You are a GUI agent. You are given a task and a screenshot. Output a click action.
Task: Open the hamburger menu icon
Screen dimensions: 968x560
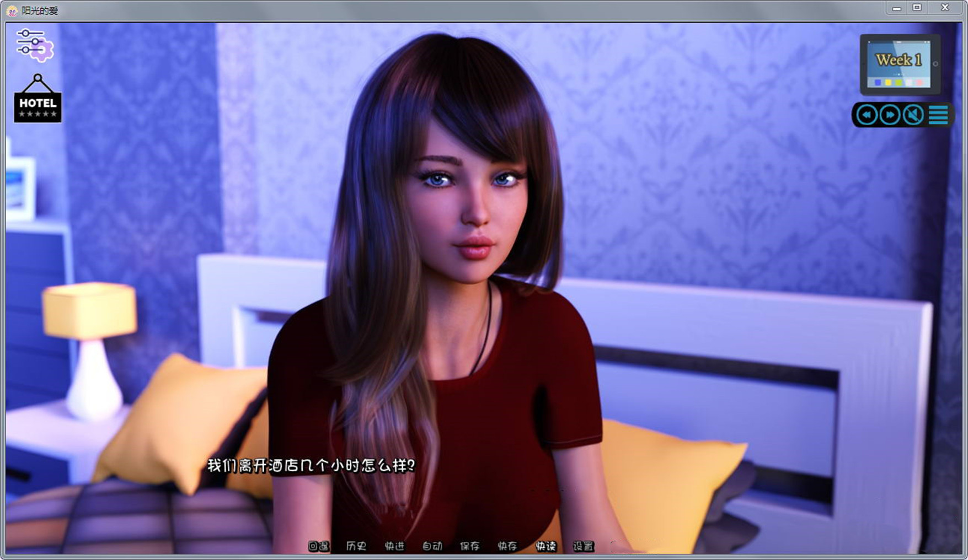(x=938, y=115)
